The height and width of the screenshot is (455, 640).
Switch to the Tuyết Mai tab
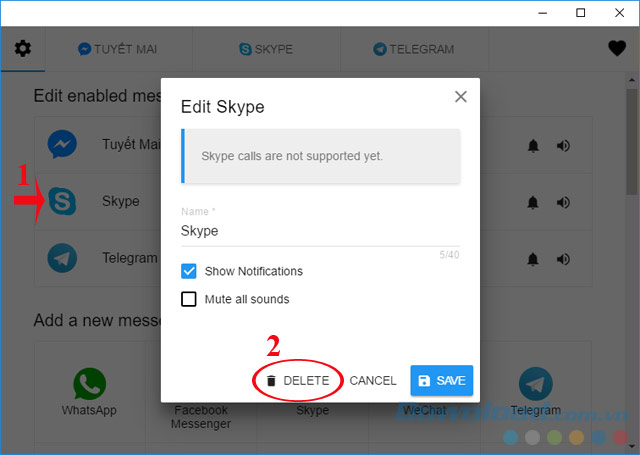(118, 49)
